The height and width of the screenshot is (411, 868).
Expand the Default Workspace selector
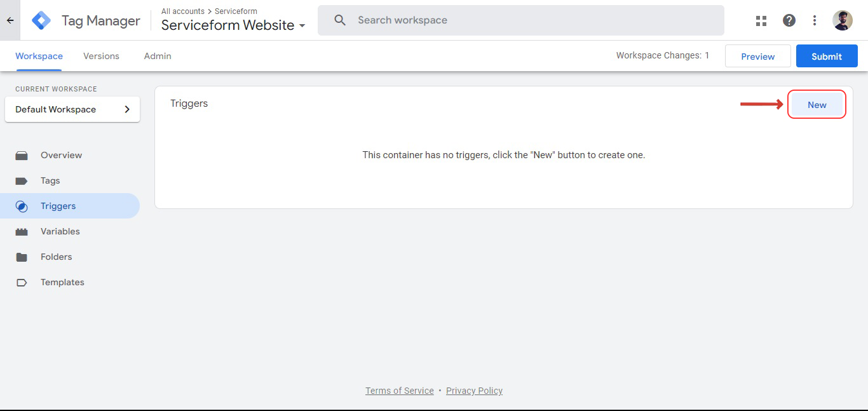pyautogui.click(x=72, y=109)
